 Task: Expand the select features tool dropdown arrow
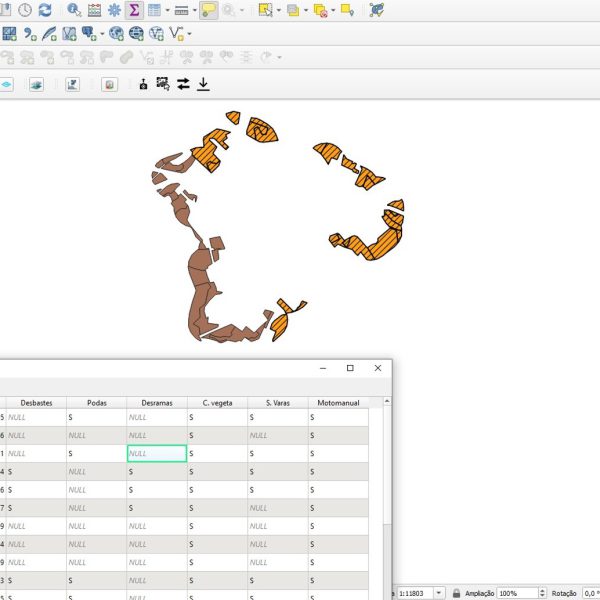click(x=279, y=10)
